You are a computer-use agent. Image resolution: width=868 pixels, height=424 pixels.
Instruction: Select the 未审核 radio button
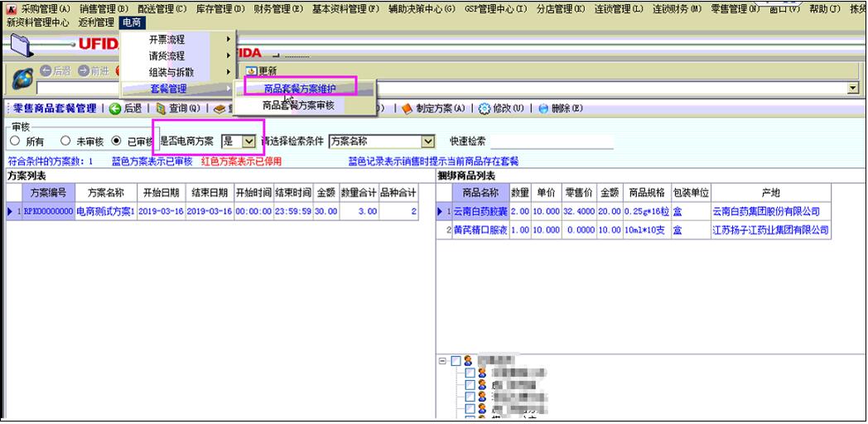tap(65, 141)
